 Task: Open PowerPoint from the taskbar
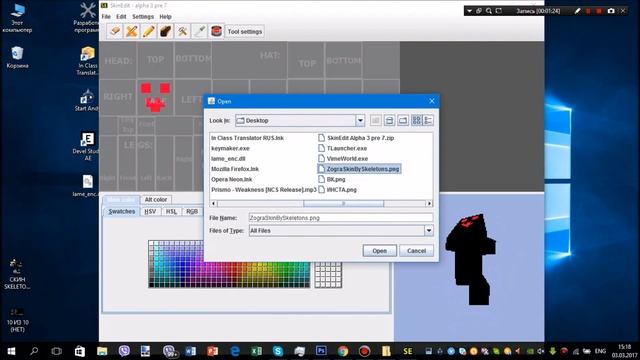(213, 351)
